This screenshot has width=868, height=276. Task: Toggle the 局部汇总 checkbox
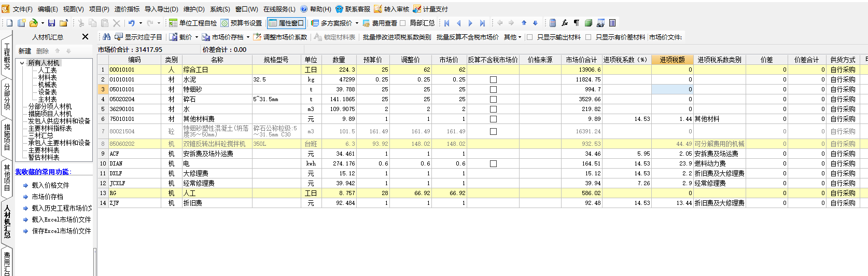[403, 23]
